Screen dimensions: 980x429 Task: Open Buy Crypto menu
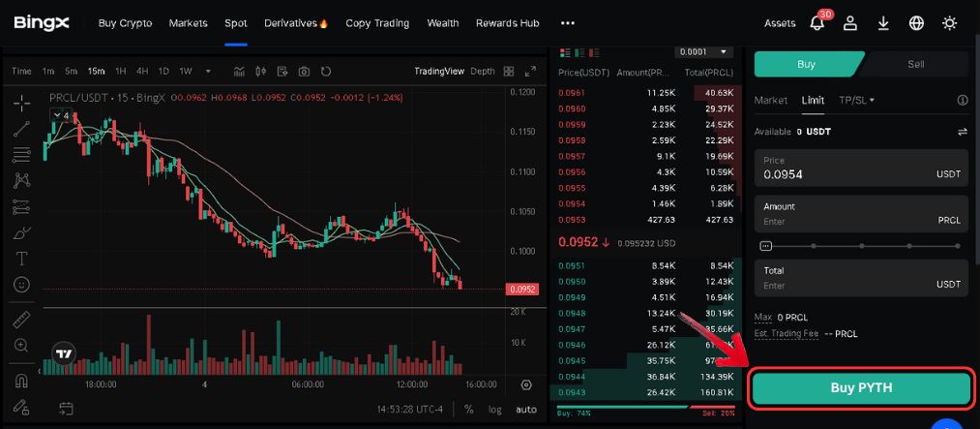125,23
